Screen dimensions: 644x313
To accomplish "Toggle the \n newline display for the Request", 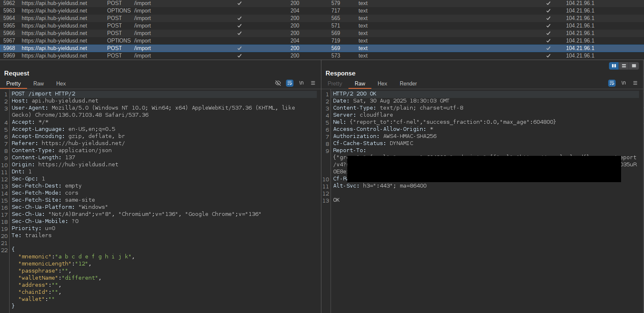I will pos(301,83).
